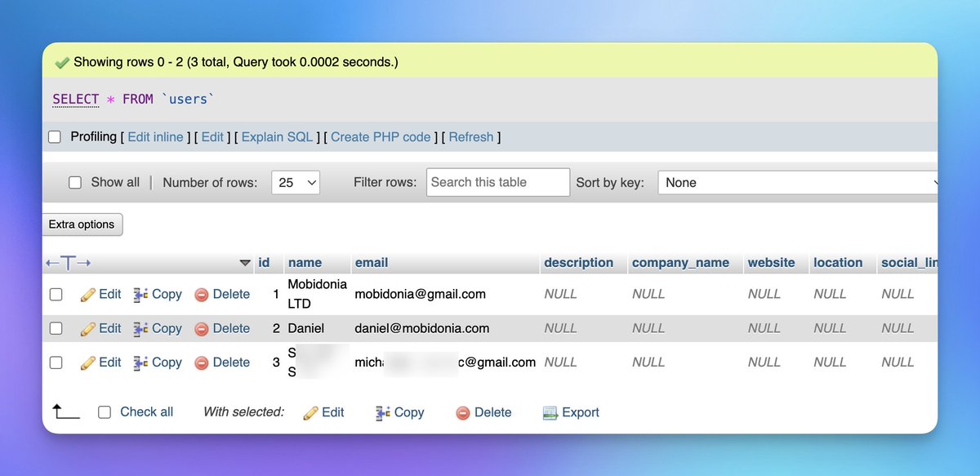
Task: Click the pencil Edit icon for row id 3
Action: pyautogui.click(x=88, y=363)
